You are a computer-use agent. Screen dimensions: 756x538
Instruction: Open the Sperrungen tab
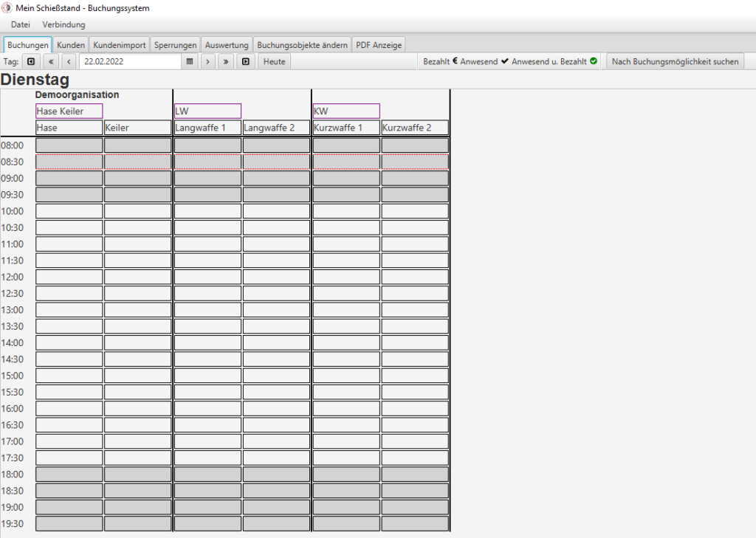[x=176, y=45]
